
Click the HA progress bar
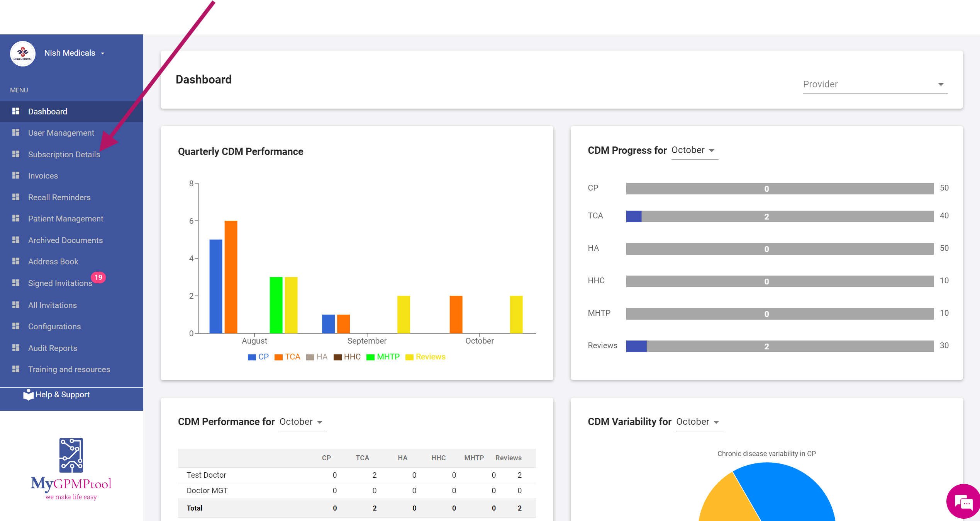780,249
